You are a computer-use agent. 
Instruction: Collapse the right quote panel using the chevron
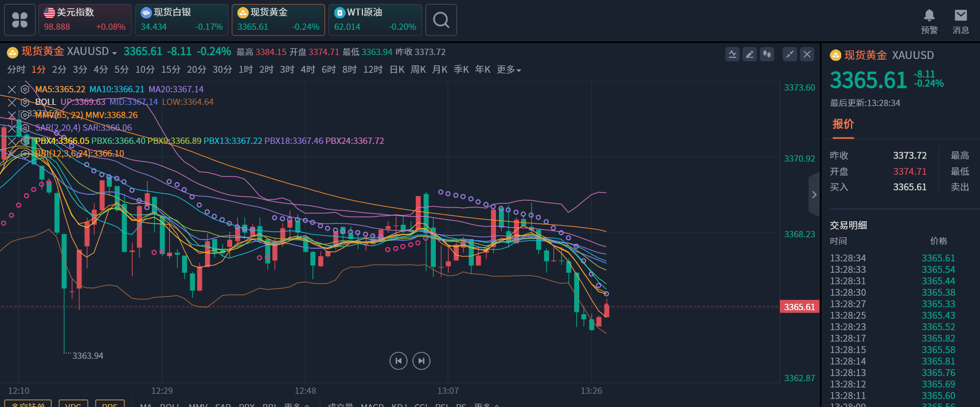[814, 195]
